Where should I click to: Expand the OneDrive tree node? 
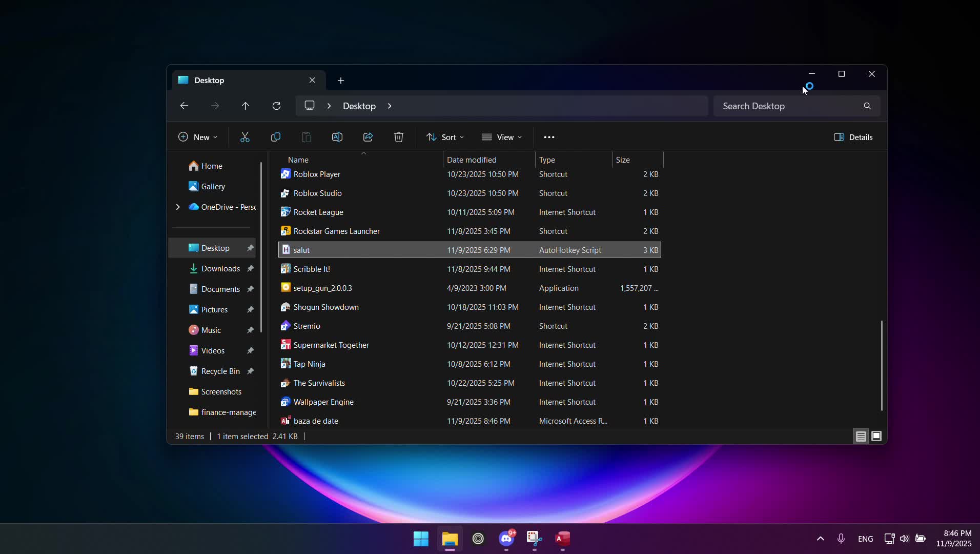click(178, 207)
